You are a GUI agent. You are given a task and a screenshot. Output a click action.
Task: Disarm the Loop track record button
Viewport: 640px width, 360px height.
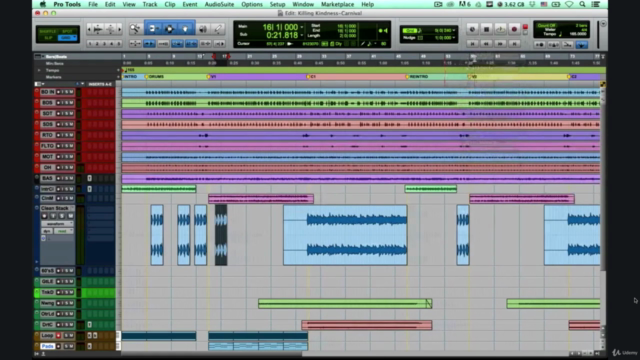(58, 336)
